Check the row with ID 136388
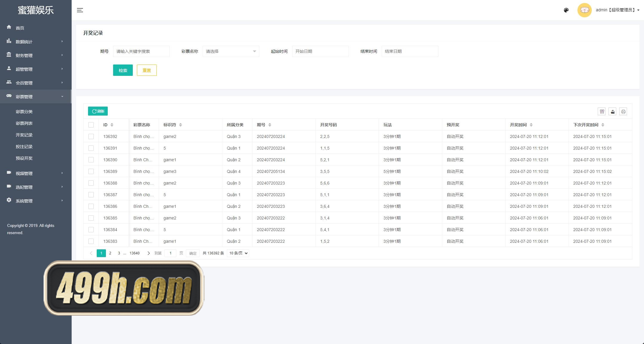644x344 pixels. [91, 183]
